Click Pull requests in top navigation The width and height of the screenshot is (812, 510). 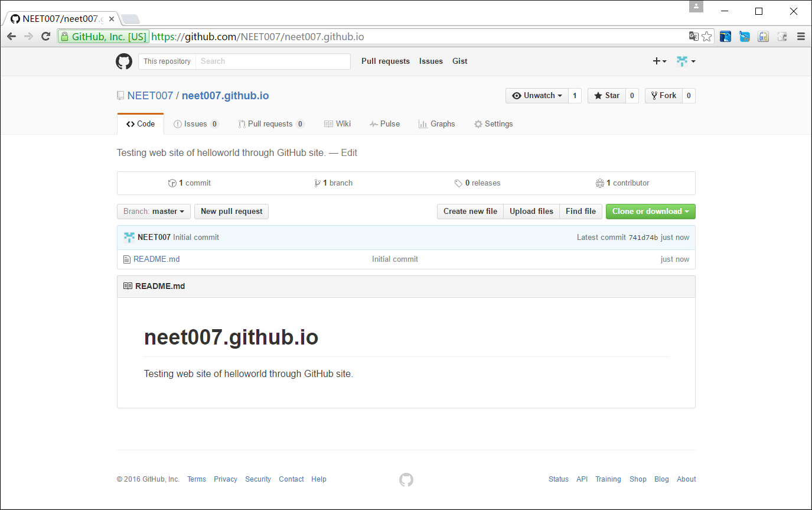click(x=386, y=61)
